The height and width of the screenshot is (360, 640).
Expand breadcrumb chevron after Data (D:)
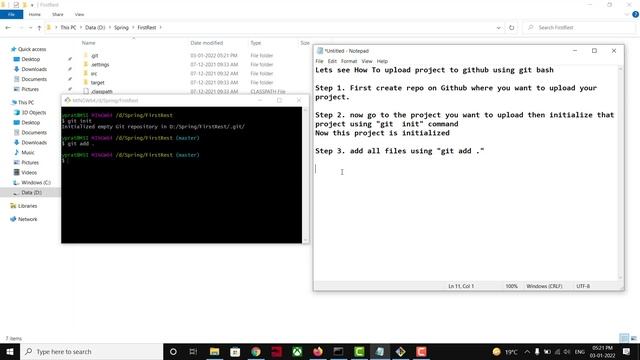click(x=110, y=28)
